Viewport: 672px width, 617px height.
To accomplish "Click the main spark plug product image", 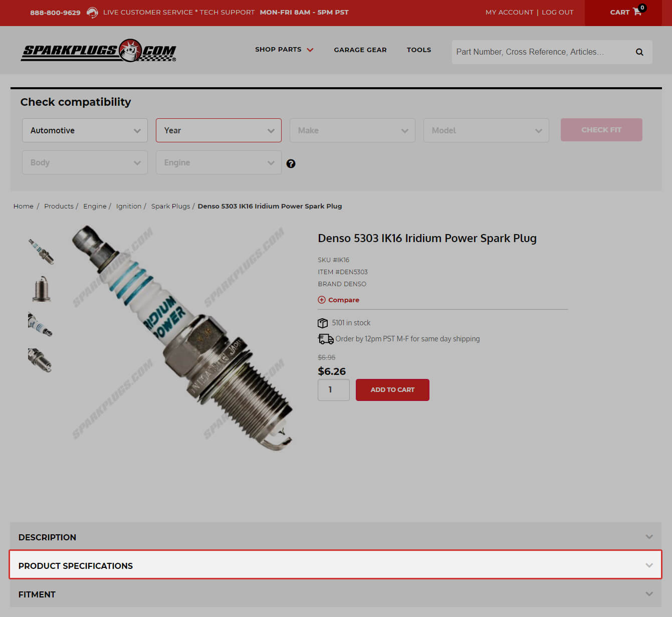I will click(182, 337).
